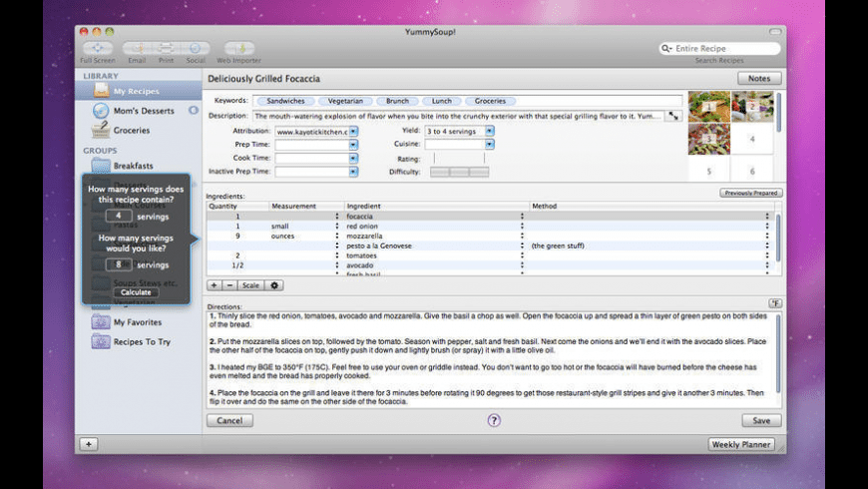Toggle the °F temperature unit button
This screenshot has width=868, height=489.
coord(775,303)
